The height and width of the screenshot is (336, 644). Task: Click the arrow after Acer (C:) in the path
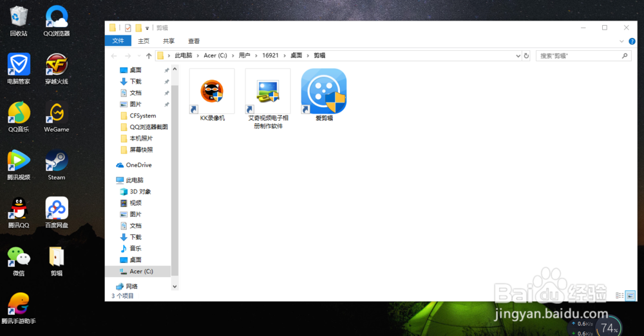pos(233,55)
